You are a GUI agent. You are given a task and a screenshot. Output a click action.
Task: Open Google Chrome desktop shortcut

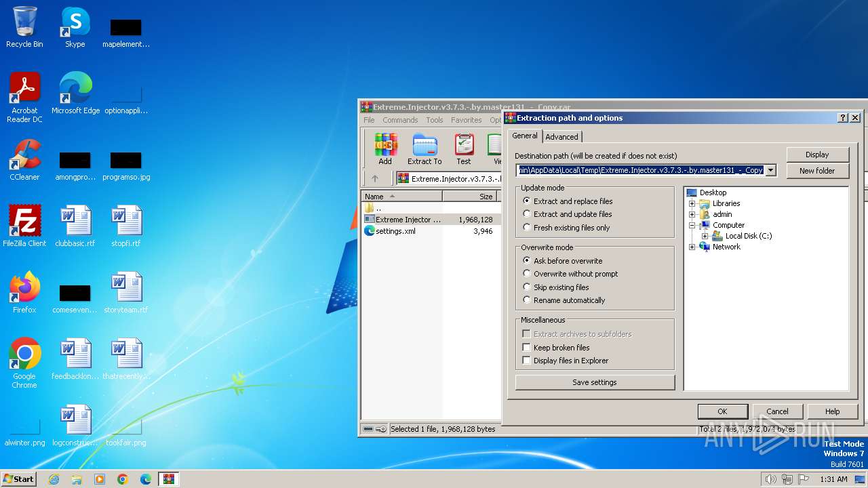tap(24, 363)
